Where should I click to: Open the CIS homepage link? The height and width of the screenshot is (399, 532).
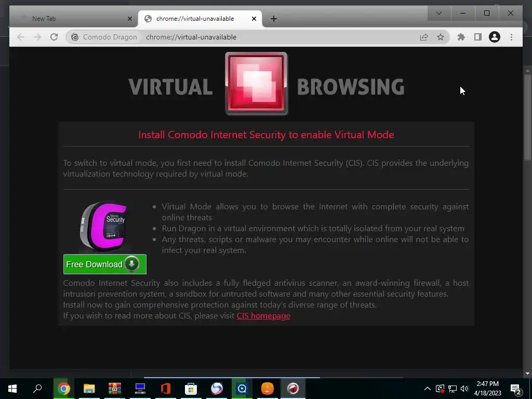click(263, 315)
